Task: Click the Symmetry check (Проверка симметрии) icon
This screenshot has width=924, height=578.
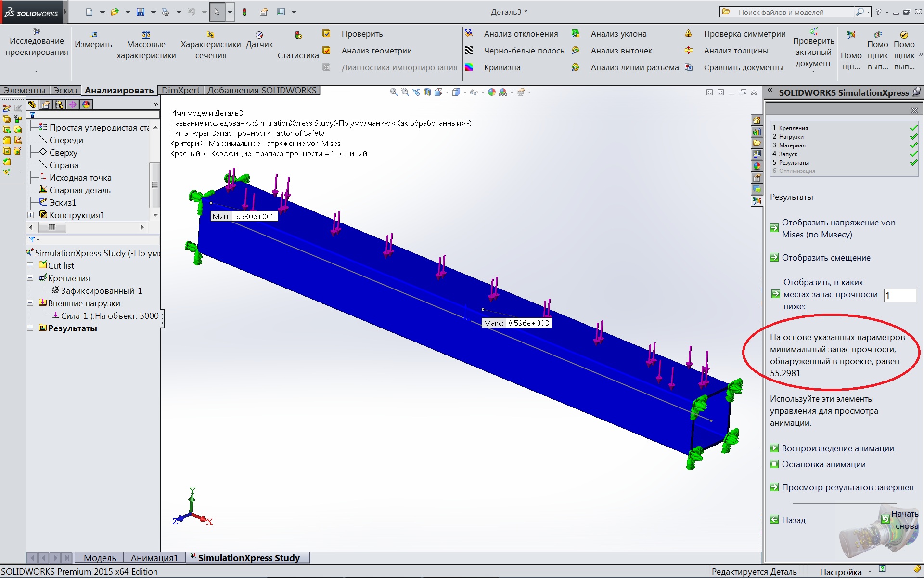Action: pos(689,34)
